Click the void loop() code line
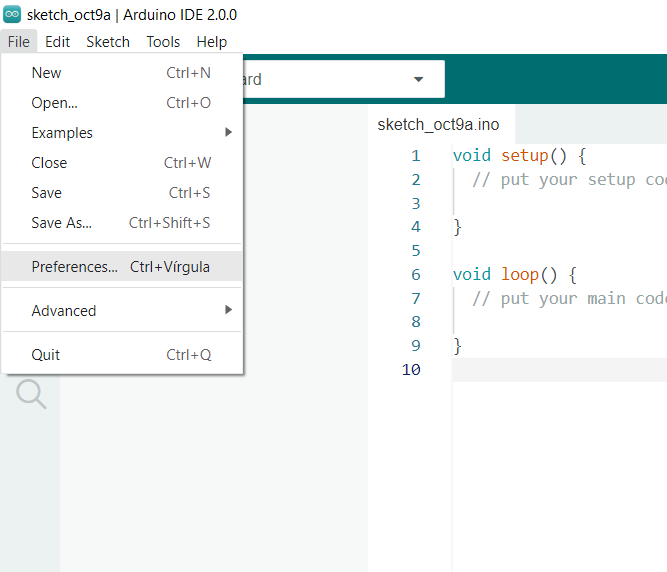Viewport: 667px width, 572px height. pos(515,275)
